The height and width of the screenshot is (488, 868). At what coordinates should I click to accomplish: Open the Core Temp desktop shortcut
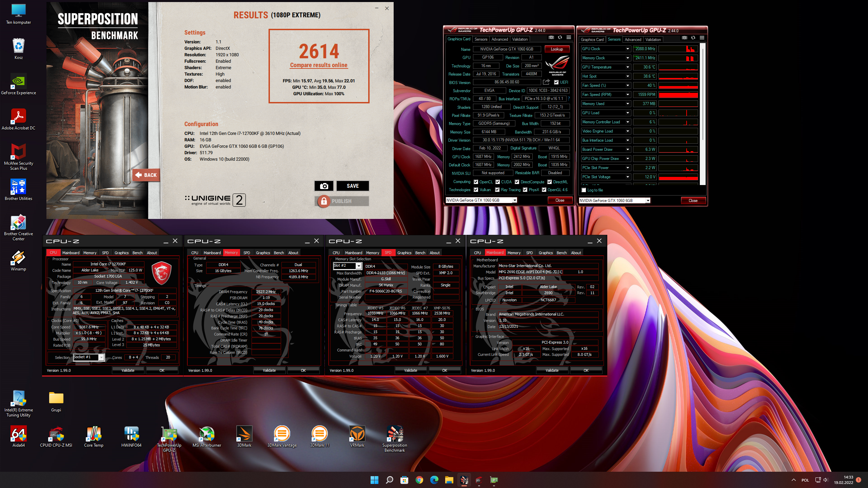click(x=94, y=437)
